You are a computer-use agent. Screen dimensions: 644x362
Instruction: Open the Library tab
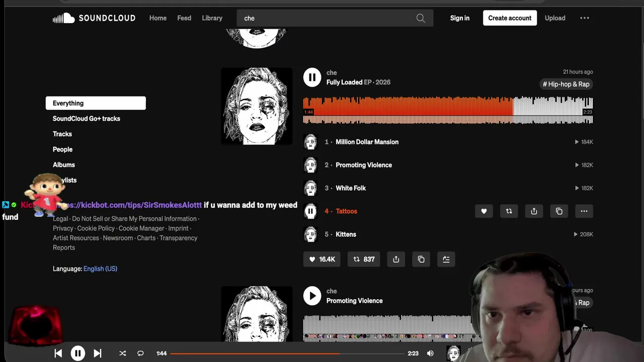click(212, 18)
